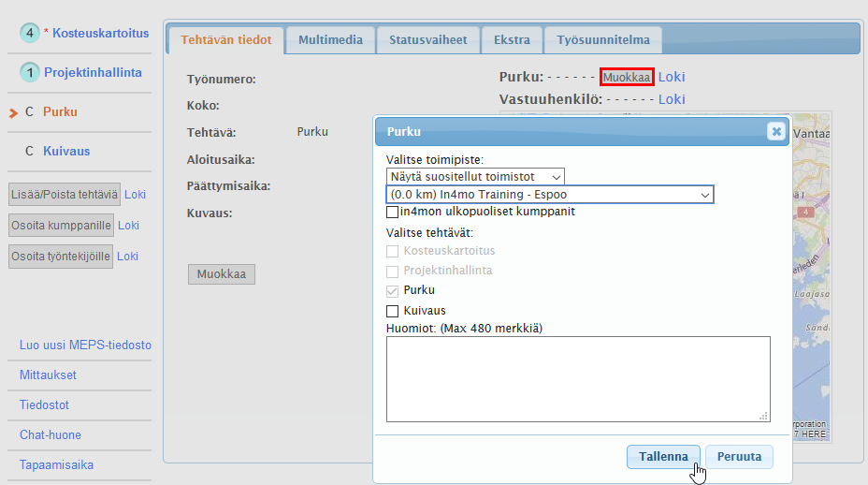Toggle the Purku task checkbox
This screenshot has width=868, height=485.
(x=393, y=290)
